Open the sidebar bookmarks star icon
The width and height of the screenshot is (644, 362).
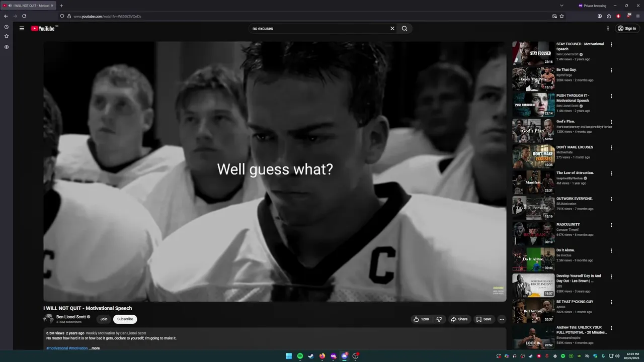(x=7, y=36)
